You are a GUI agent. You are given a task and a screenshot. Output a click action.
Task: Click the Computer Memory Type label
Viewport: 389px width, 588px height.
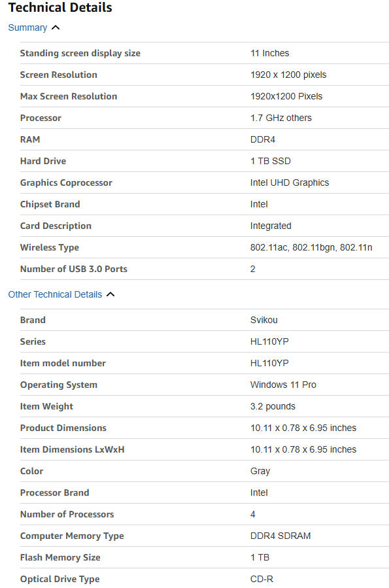click(x=72, y=536)
